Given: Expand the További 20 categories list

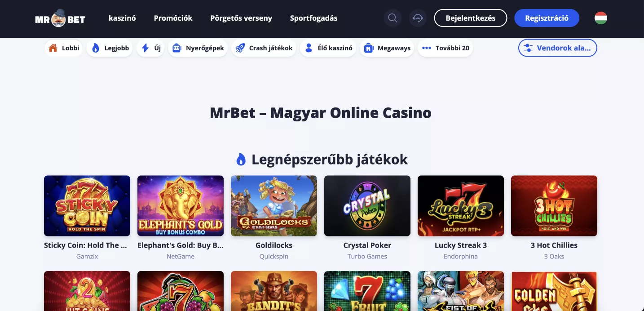Looking at the screenshot, I should (446, 48).
